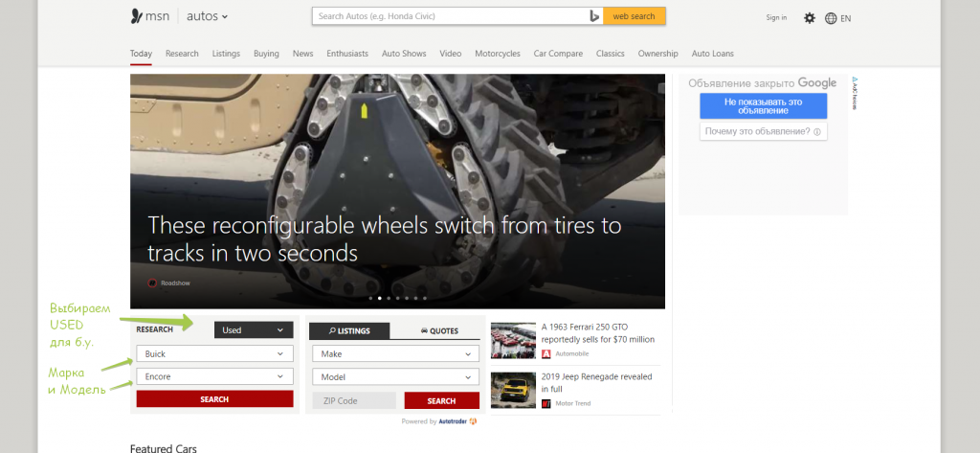
Task: Open the 2019 Jeep Renegade article
Action: 597,383
